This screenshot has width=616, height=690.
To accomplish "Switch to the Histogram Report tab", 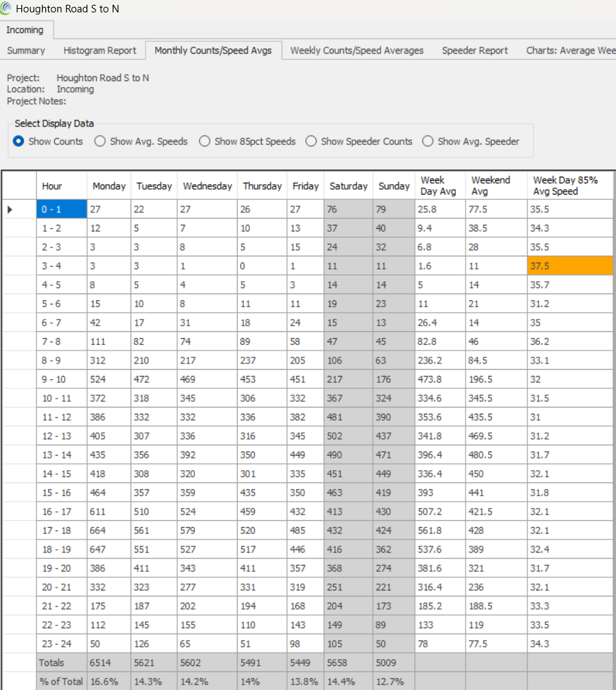I will [100, 50].
